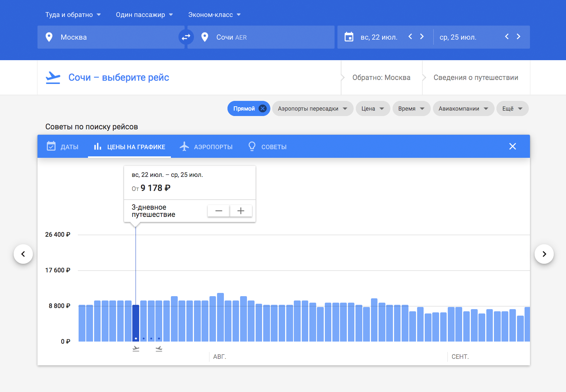Open the Авиакомпании airlines filter
The height and width of the screenshot is (392, 566).
tap(463, 108)
